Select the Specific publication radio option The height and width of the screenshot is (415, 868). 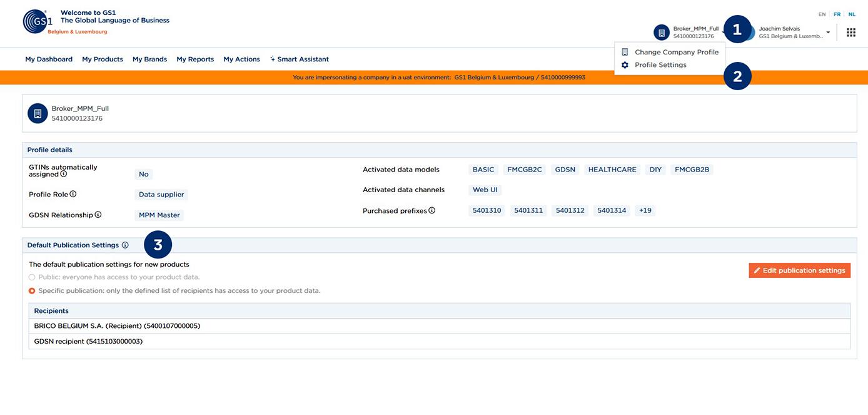(32, 291)
